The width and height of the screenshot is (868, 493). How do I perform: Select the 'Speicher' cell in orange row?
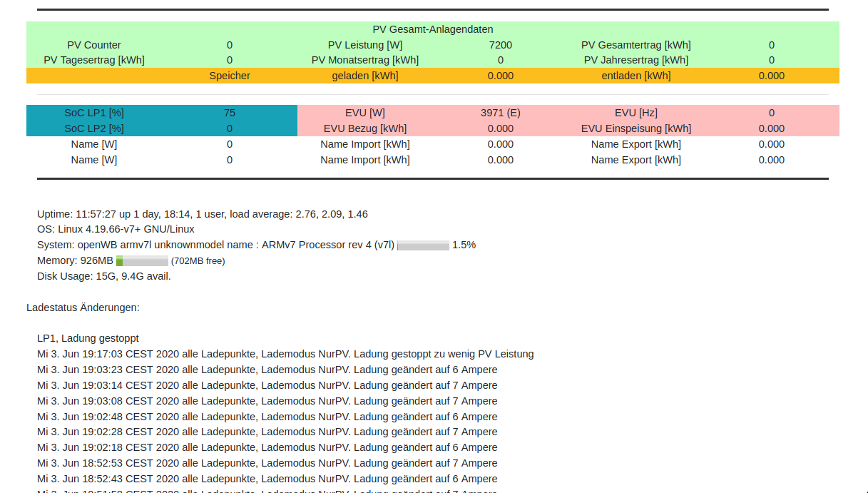pyautogui.click(x=230, y=76)
